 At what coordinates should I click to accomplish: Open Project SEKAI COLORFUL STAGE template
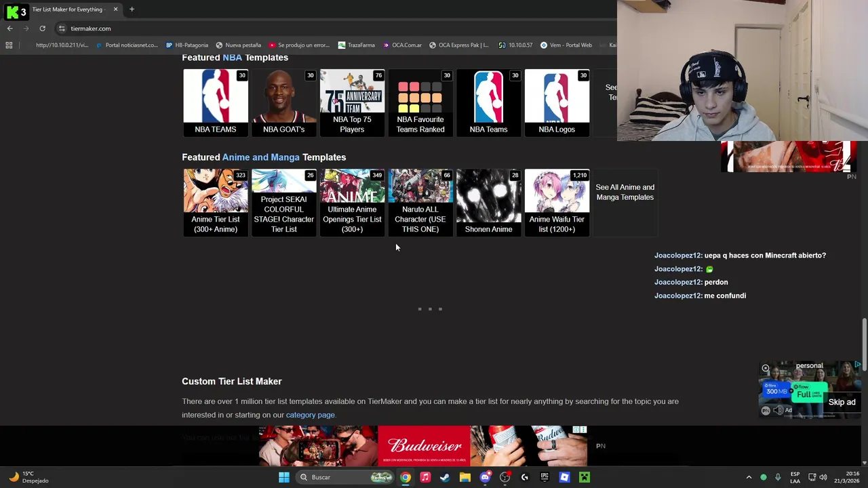pyautogui.click(x=283, y=203)
